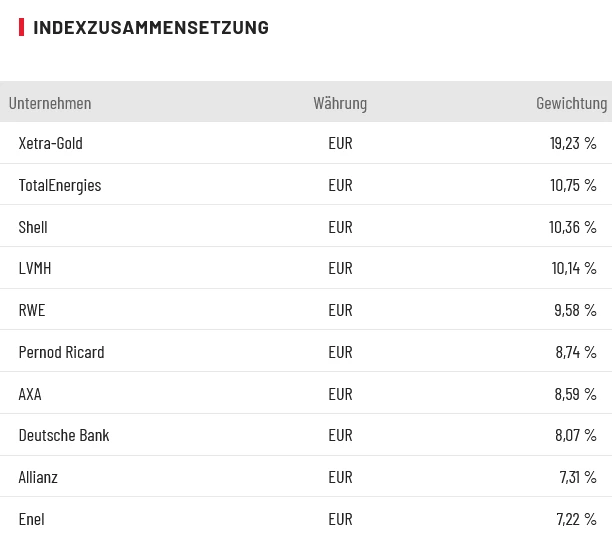Select the TotalEnergies row name

coord(60,185)
